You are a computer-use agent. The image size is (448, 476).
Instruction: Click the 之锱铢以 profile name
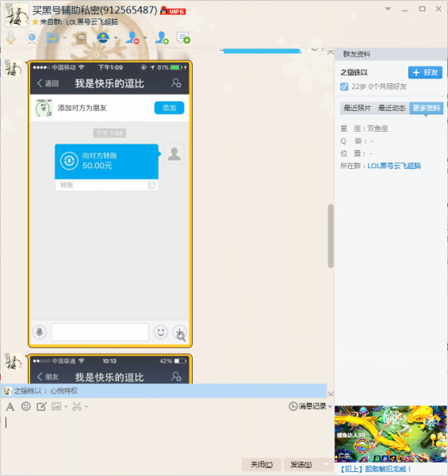pyautogui.click(x=354, y=72)
